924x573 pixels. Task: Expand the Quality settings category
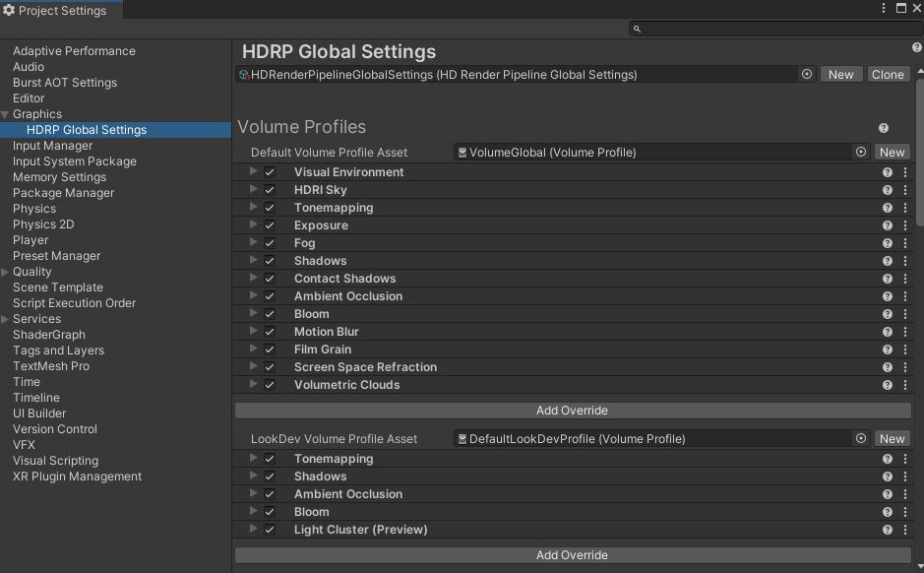[6, 272]
